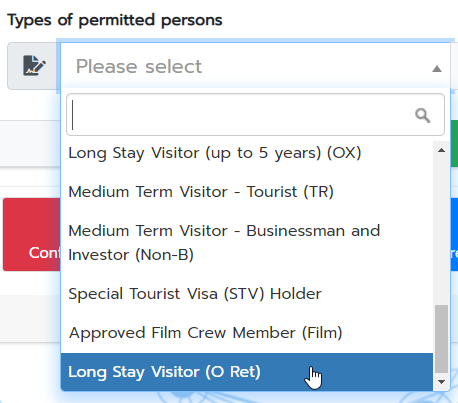Viewport: 458px width, 403px height.
Task: Click the Types of permitted persons label
Action: coord(115,20)
